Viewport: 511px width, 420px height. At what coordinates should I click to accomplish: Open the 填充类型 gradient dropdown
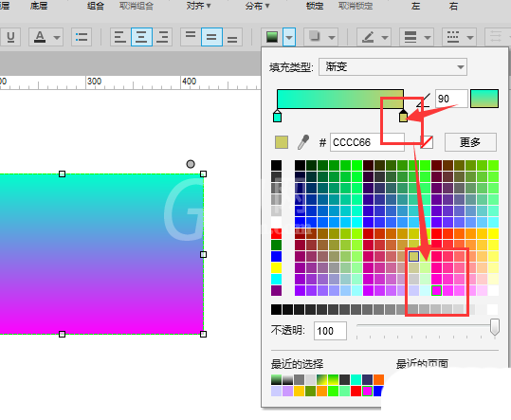(x=392, y=66)
